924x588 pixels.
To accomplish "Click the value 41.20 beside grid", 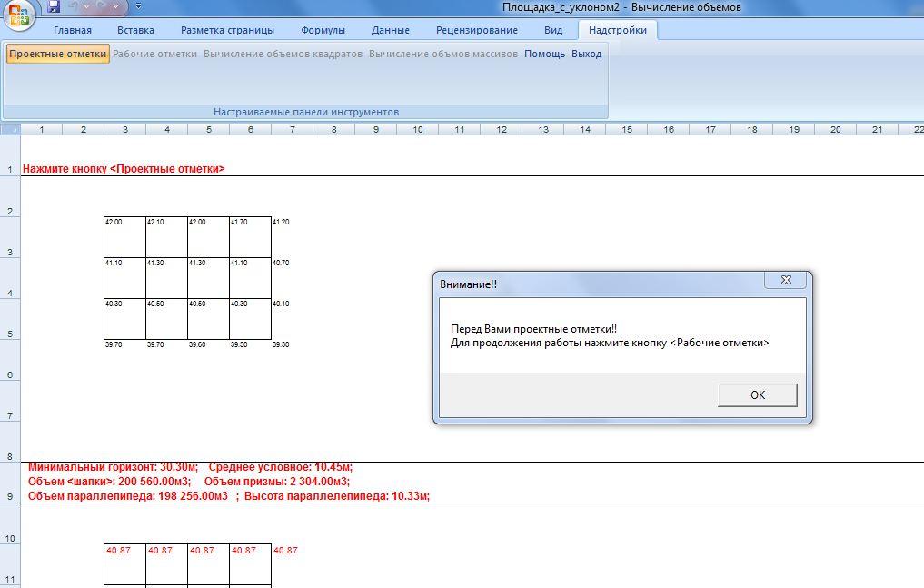I will pos(281,222).
